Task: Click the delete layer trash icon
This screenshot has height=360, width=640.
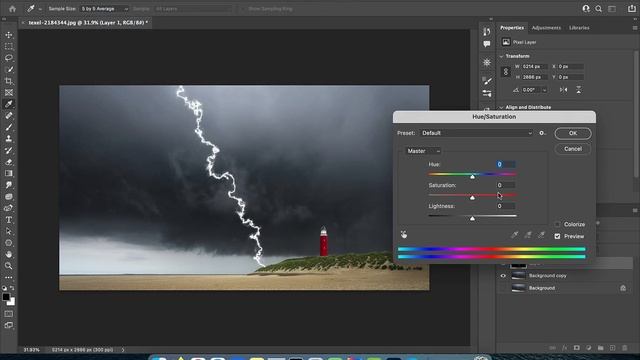Action: [624, 348]
